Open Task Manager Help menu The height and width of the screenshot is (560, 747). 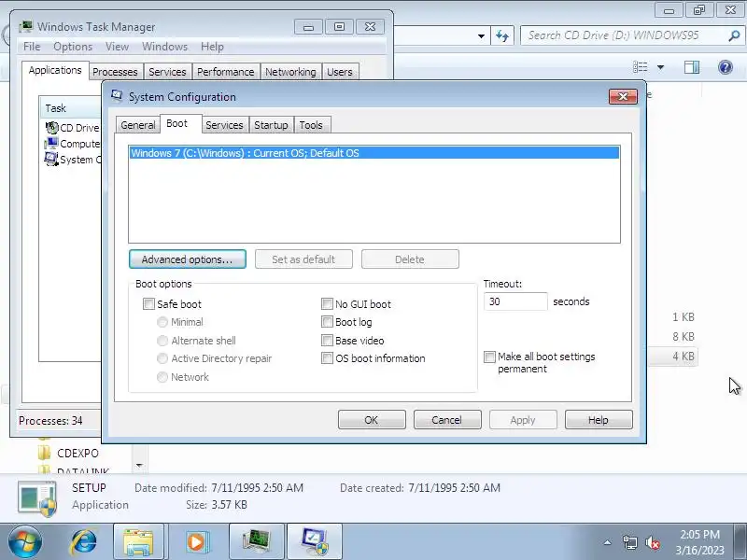point(212,47)
